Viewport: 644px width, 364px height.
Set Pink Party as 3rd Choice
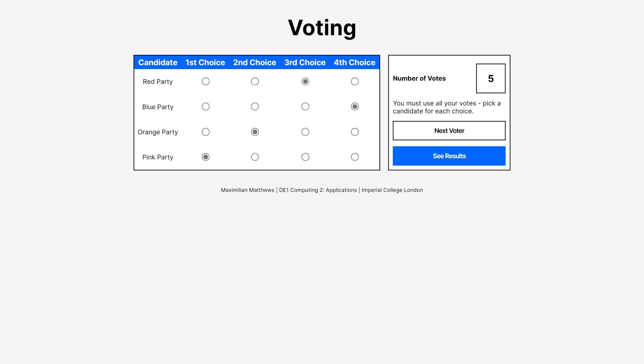305,157
